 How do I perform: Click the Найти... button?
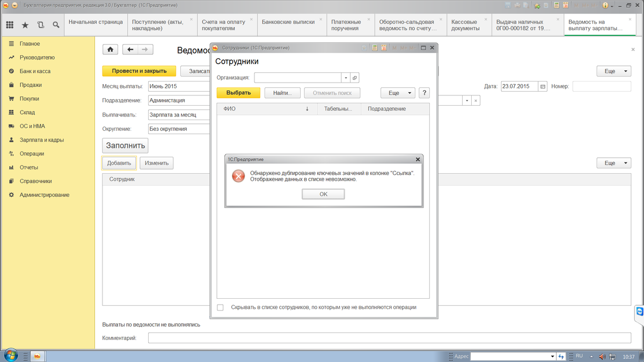click(x=282, y=93)
